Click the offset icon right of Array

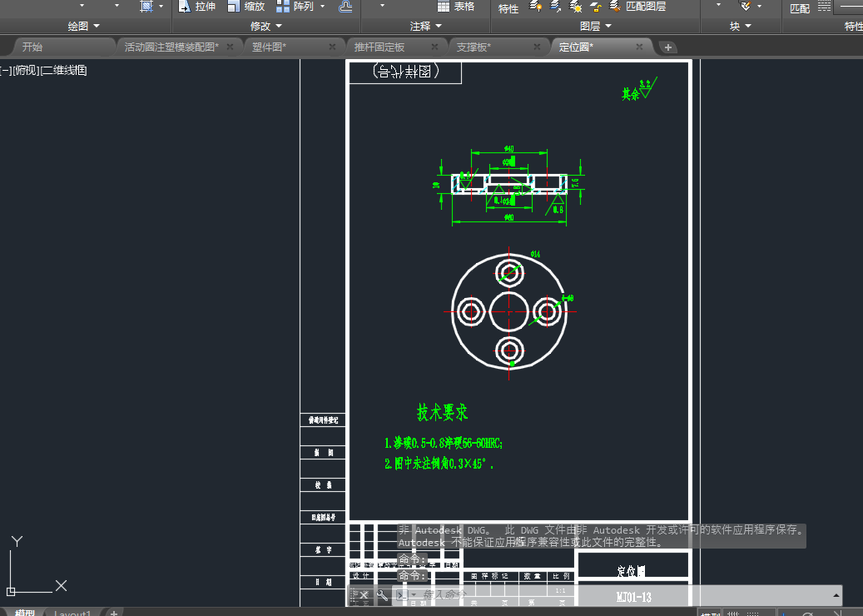(x=345, y=6)
